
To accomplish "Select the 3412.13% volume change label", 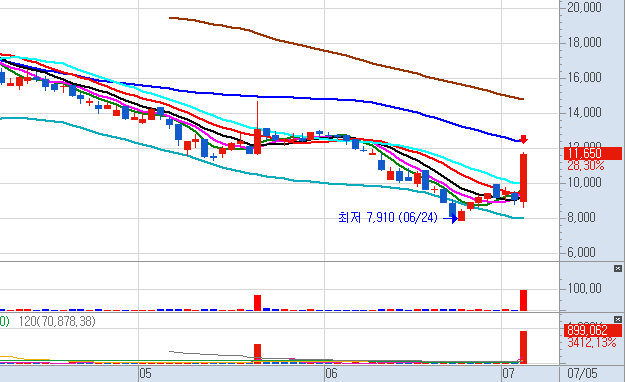I will [592, 343].
